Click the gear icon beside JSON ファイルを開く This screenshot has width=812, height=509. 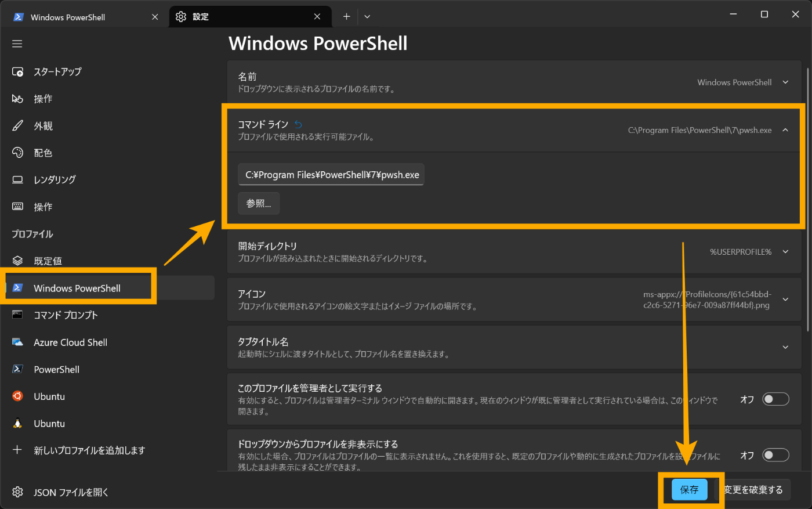pyautogui.click(x=17, y=492)
